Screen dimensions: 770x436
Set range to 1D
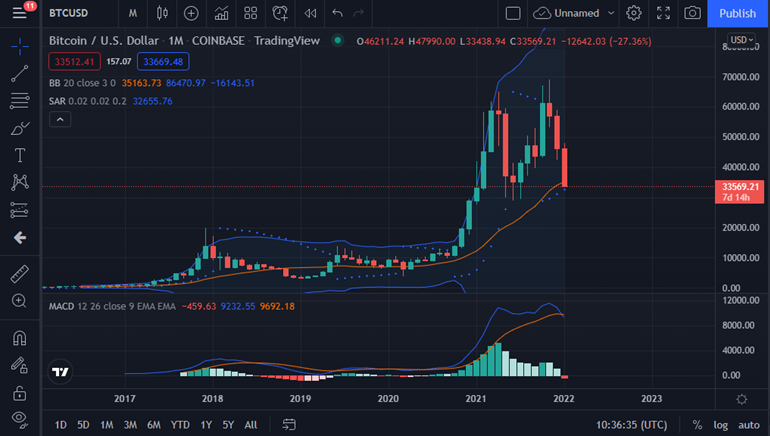point(60,425)
